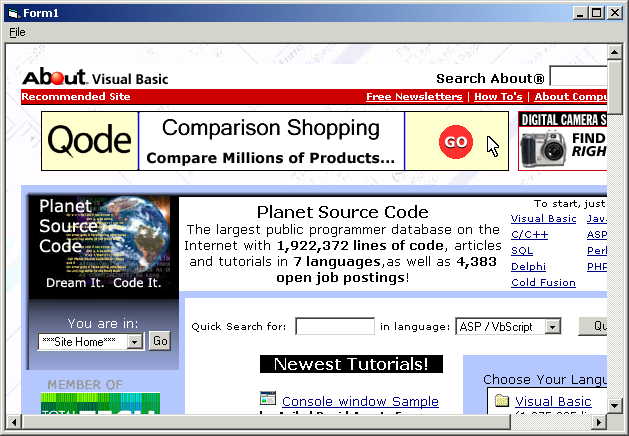Minimize the Form1 window
Viewport: 629px width, 436px height.
(580, 13)
